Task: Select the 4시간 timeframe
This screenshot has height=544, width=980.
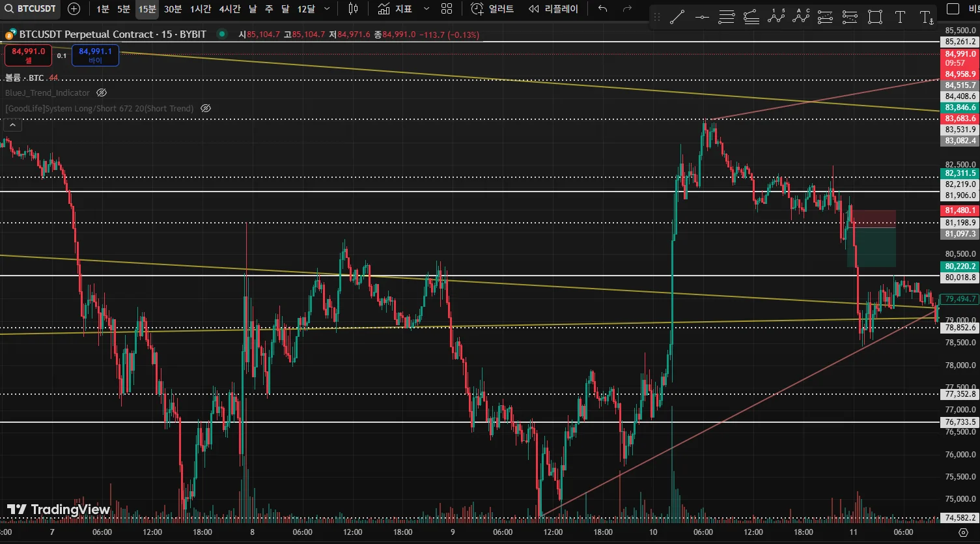Action: click(x=230, y=9)
